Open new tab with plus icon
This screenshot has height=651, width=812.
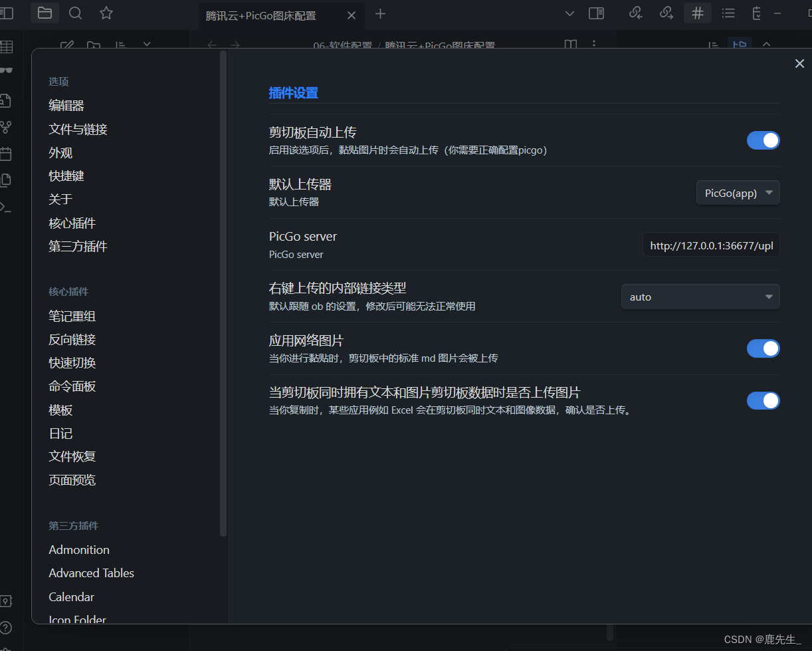pos(380,14)
